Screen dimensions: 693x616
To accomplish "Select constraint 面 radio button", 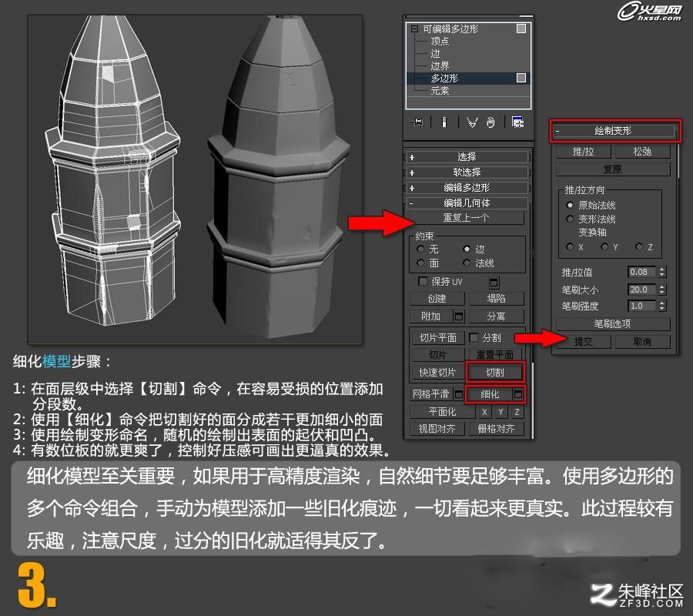I will [x=420, y=263].
